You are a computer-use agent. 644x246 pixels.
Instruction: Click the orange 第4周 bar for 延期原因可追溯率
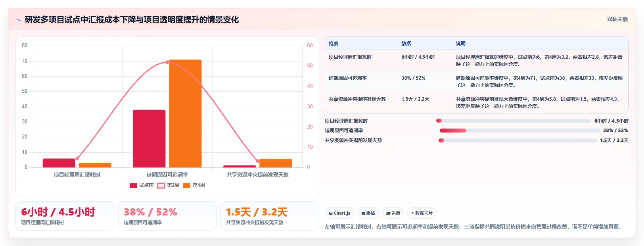coord(185,113)
